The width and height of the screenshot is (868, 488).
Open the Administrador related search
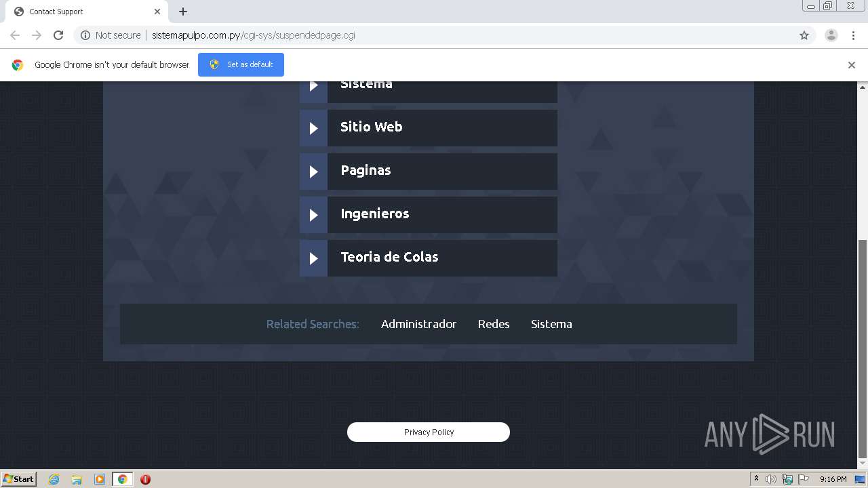(418, 324)
